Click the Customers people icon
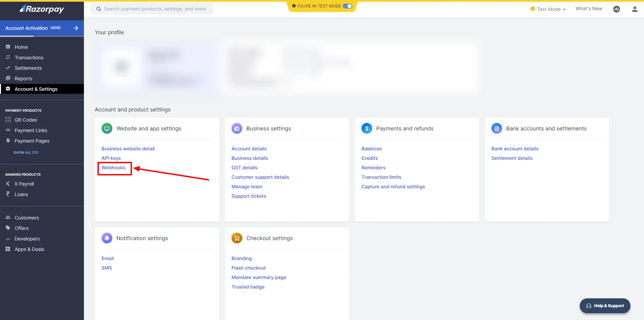 pyautogui.click(x=8, y=217)
